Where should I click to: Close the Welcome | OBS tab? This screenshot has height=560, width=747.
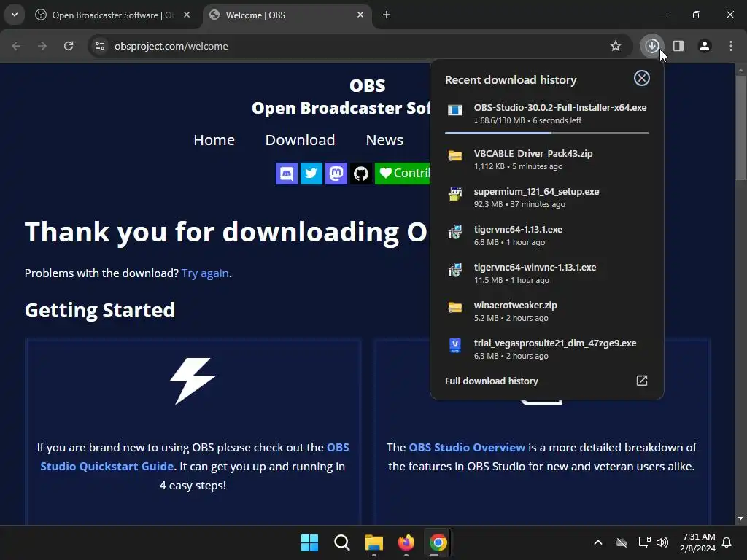coord(360,15)
